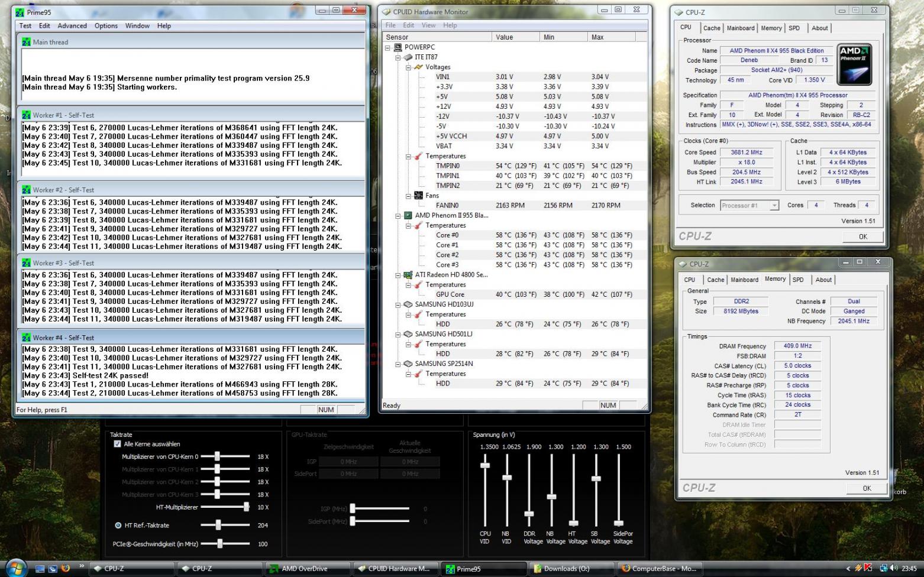Click the CPU VID voltage slider handle
Image resolution: width=924 pixels, height=577 pixels.
[485, 465]
